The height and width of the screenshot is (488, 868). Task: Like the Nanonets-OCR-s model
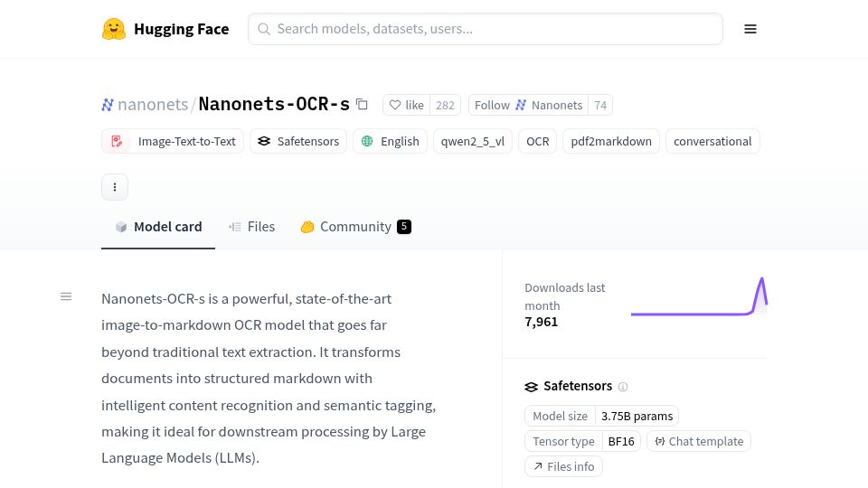tap(406, 105)
